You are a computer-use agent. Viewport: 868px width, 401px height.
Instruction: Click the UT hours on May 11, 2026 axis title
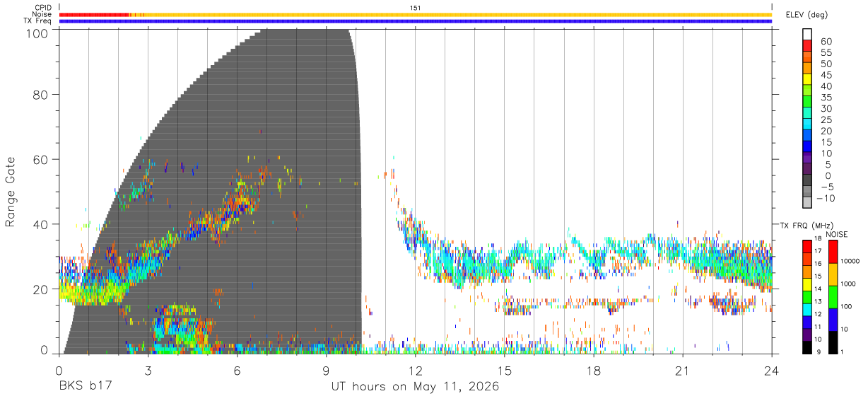tap(416, 387)
